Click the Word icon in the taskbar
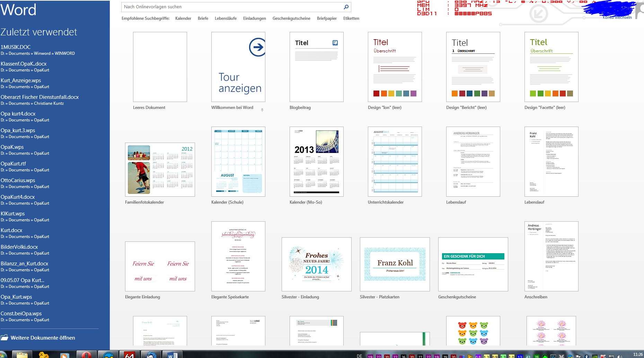Image resolution: width=644 pixels, height=358 pixels. pos(172,355)
